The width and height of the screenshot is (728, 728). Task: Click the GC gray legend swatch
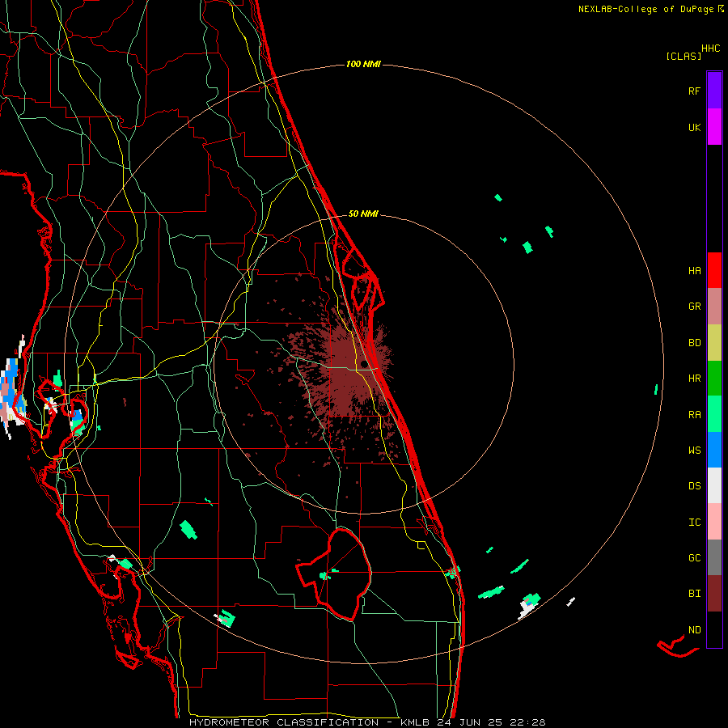click(x=714, y=557)
